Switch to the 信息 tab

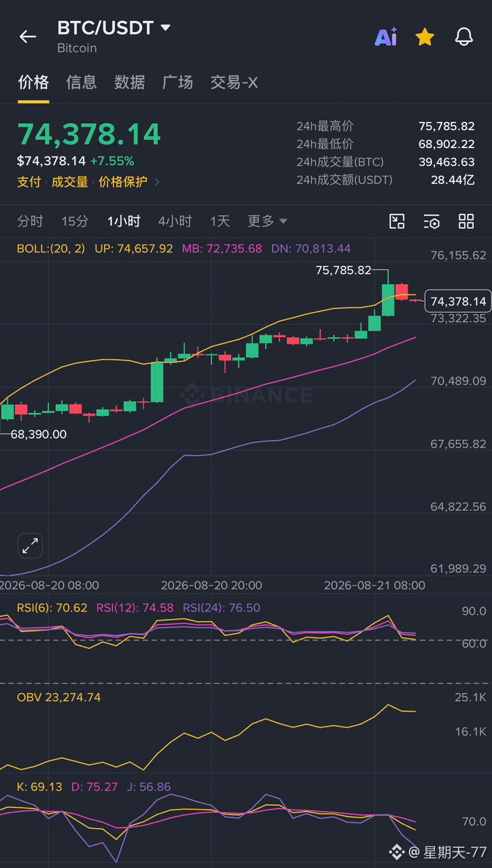81,82
